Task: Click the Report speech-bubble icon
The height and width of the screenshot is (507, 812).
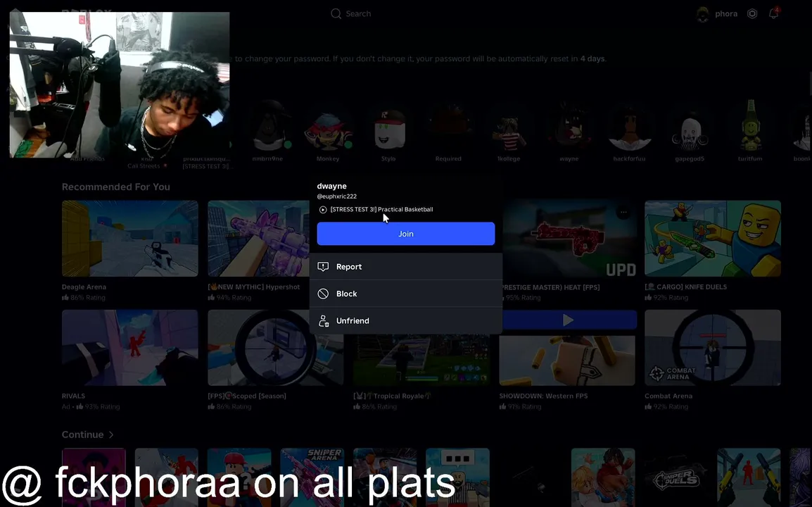Action: pyautogui.click(x=323, y=266)
